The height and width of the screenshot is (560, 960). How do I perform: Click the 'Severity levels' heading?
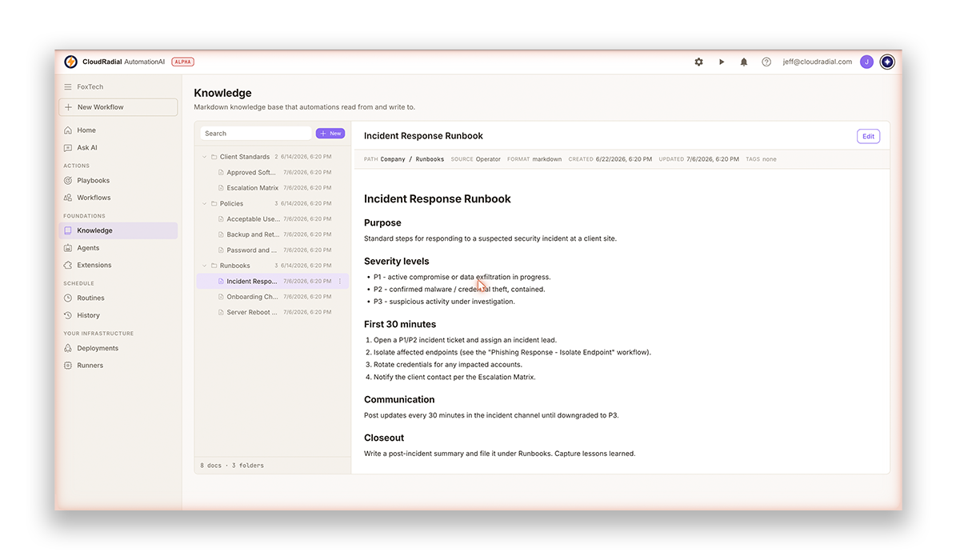[397, 262]
